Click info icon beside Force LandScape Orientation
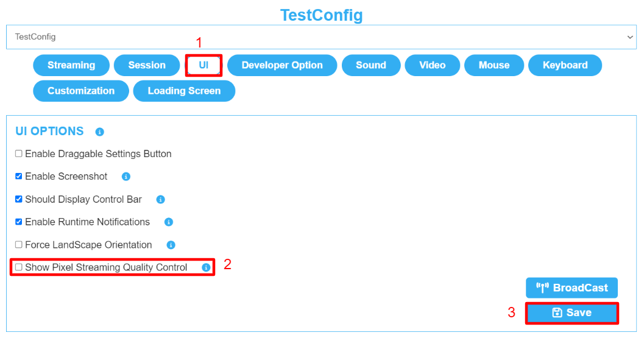This screenshot has height=338, width=644. (171, 245)
